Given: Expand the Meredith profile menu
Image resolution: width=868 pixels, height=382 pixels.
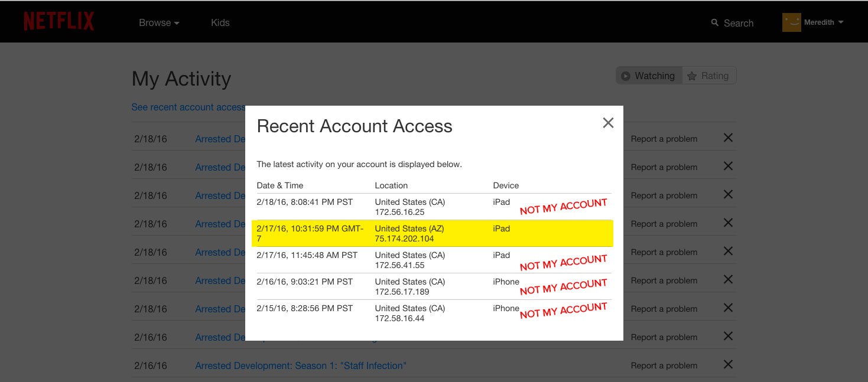Looking at the screenshot, I should (x=824, y=22).
